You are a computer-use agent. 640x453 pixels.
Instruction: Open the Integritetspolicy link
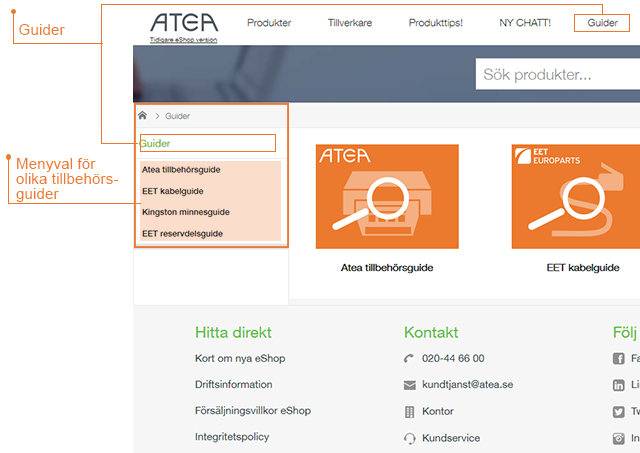(232, 437)
